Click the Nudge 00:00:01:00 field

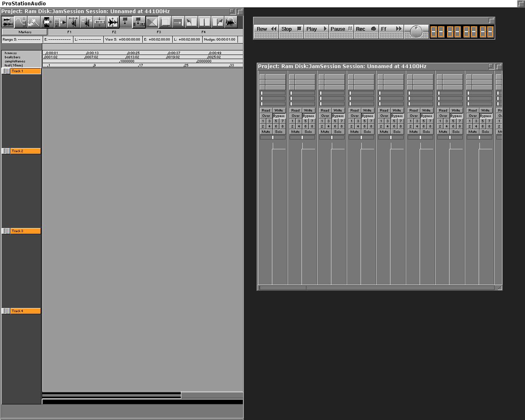pyautogui.click(x=220, y=39)
